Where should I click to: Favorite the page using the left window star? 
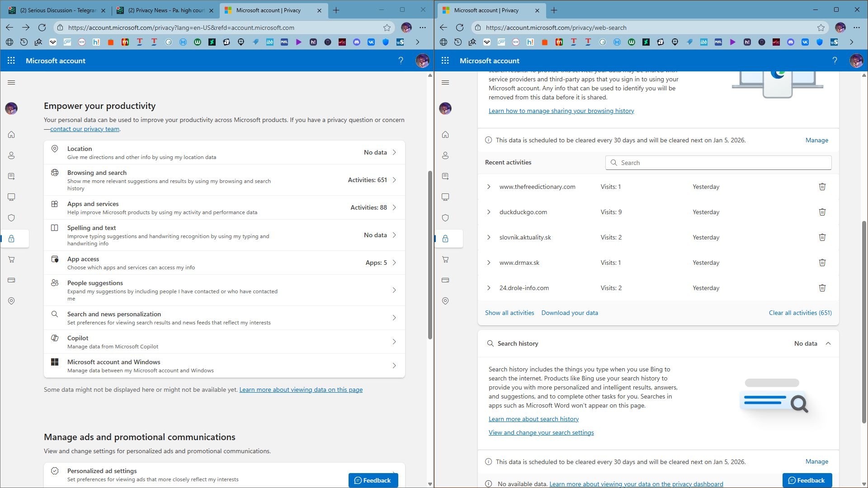click(x=387, y=28)
